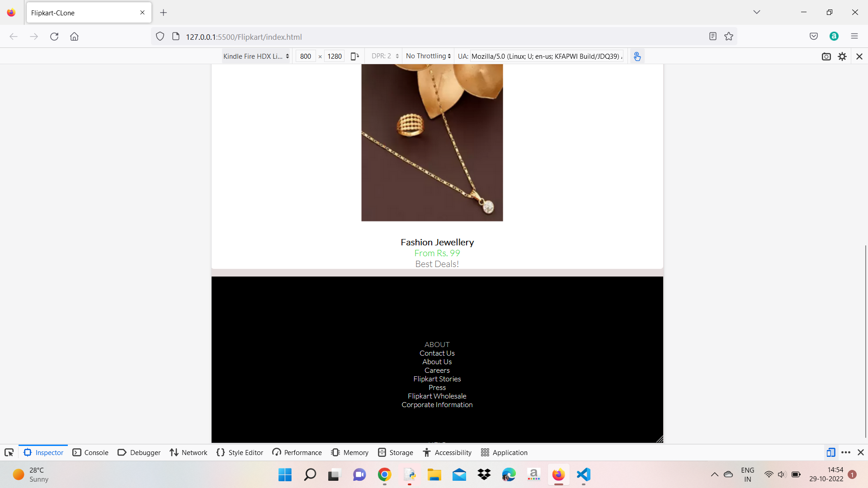This screenshot has width=868, height=488.
Task: Open the No Throttling dropdown
Action: coord(427,56)
